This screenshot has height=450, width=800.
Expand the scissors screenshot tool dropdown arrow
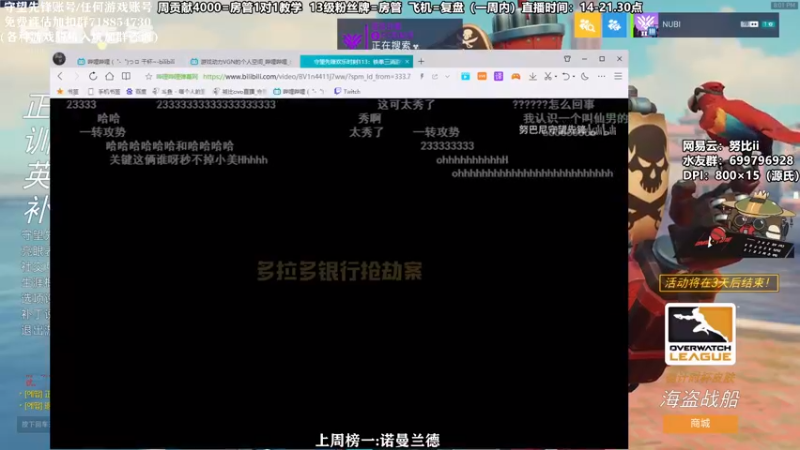coord(555,77)
